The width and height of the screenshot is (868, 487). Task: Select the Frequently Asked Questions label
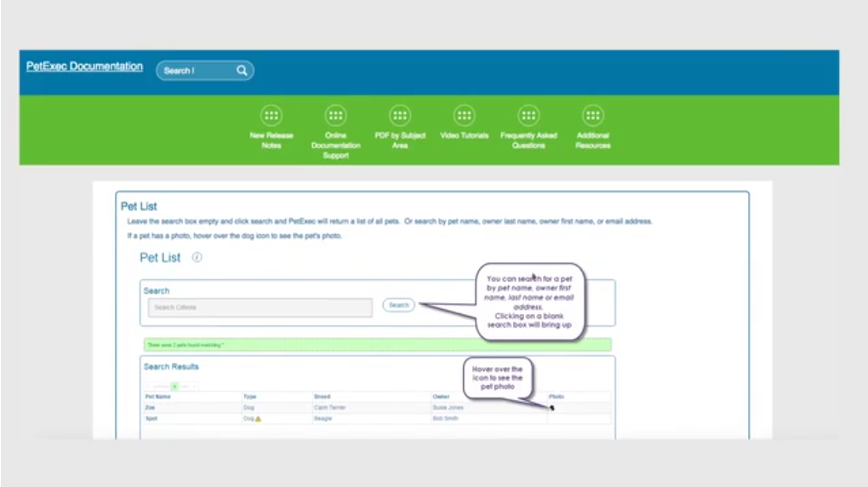528,140
